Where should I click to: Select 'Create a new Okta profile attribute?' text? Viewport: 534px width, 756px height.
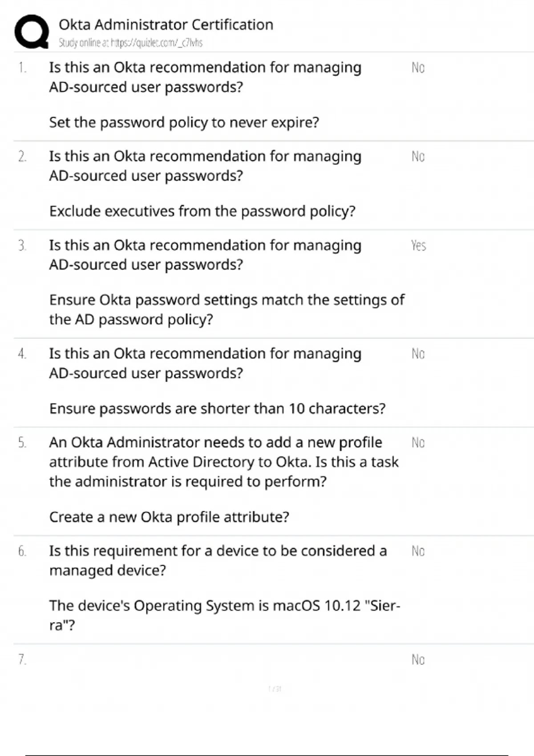point(169,517)
